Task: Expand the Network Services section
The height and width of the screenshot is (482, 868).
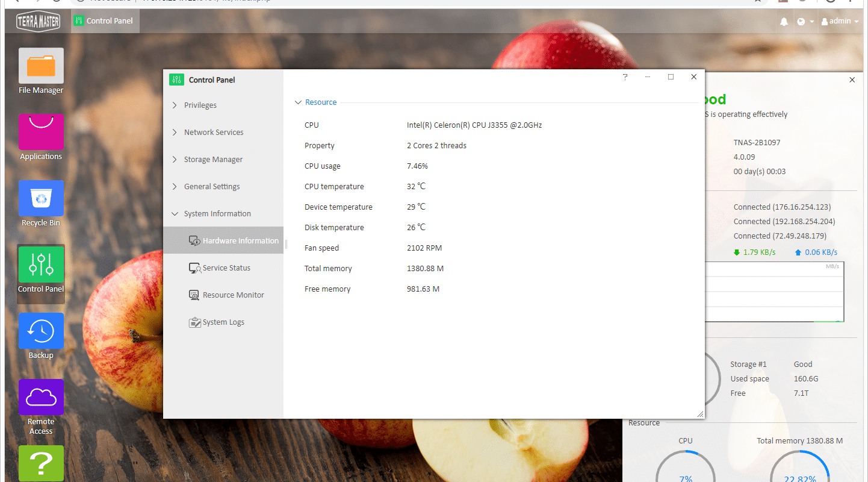Action: tap(223, 132)
